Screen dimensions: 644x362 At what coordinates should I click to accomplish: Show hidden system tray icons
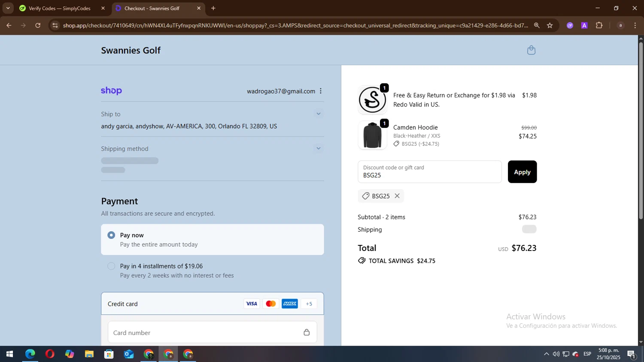point(546,354)
